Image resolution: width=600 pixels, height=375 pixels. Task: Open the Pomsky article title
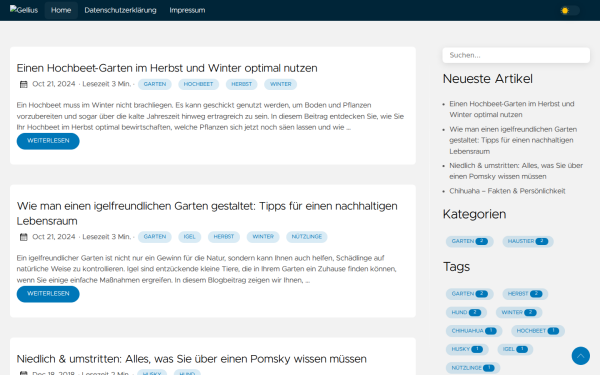coord(191,359)
